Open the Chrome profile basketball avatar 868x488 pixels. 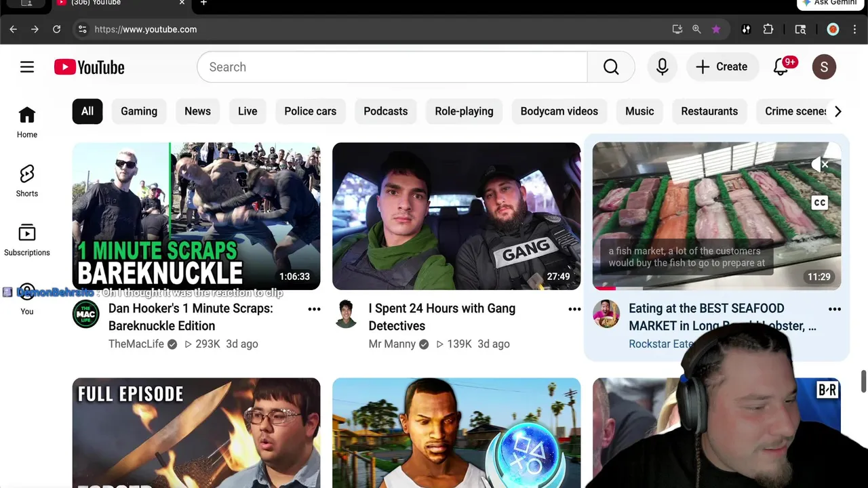[x=833, y=29]
